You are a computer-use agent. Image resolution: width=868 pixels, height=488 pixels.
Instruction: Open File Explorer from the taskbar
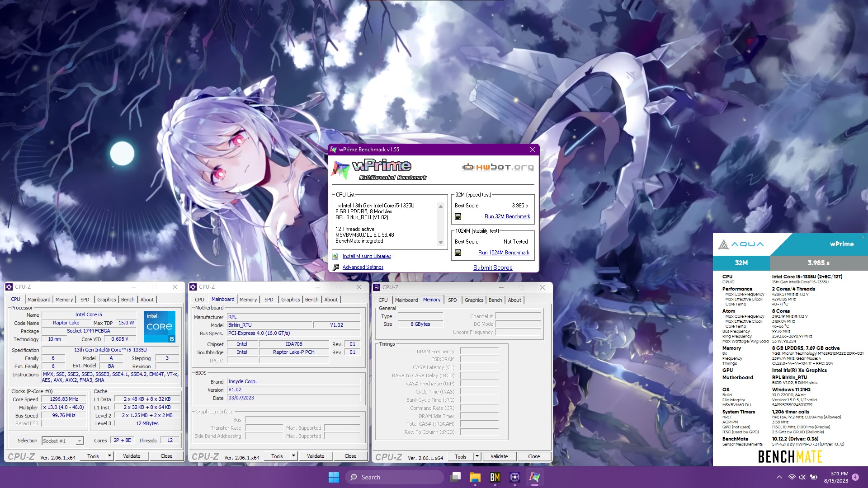tap(475, 477)
